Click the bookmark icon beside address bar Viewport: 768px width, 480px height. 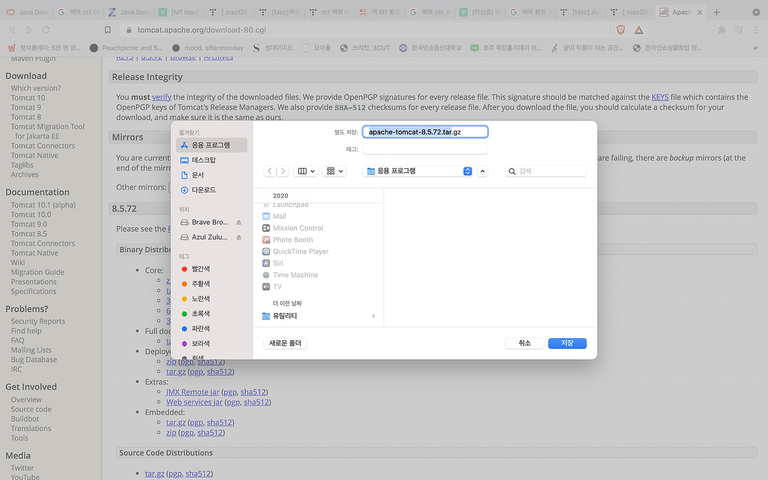tap(108, 30)
